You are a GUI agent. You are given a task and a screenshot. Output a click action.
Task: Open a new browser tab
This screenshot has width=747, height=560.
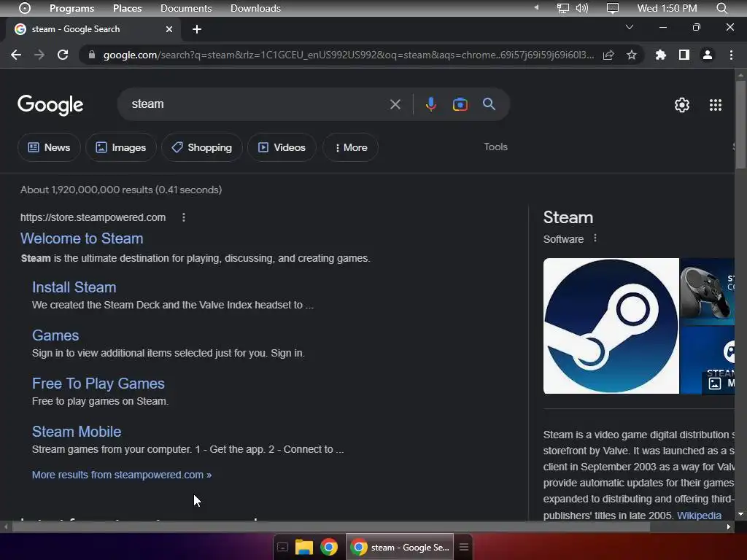click(197, 29)
